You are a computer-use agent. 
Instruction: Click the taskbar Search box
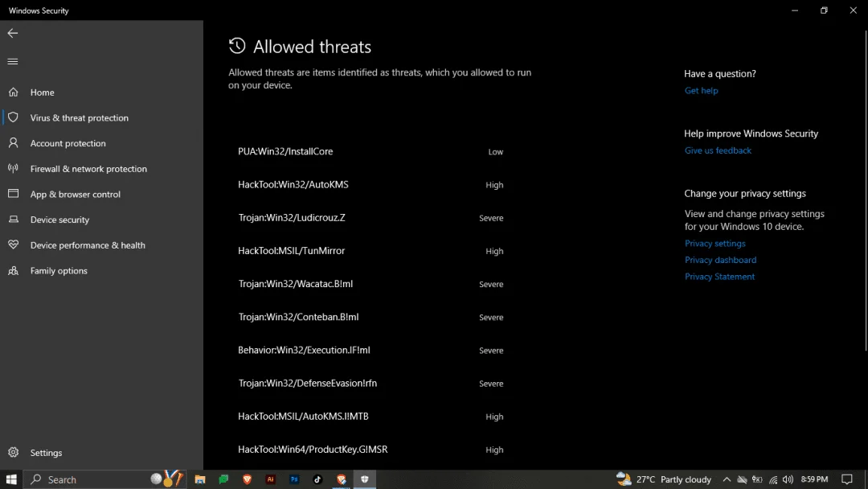point(105,479)
